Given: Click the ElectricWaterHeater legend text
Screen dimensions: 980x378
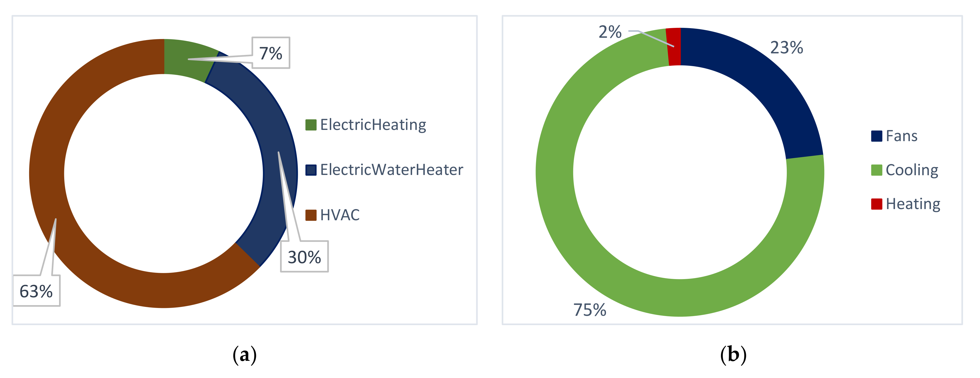Looking at the screenshot, I should tap(391, 170).
